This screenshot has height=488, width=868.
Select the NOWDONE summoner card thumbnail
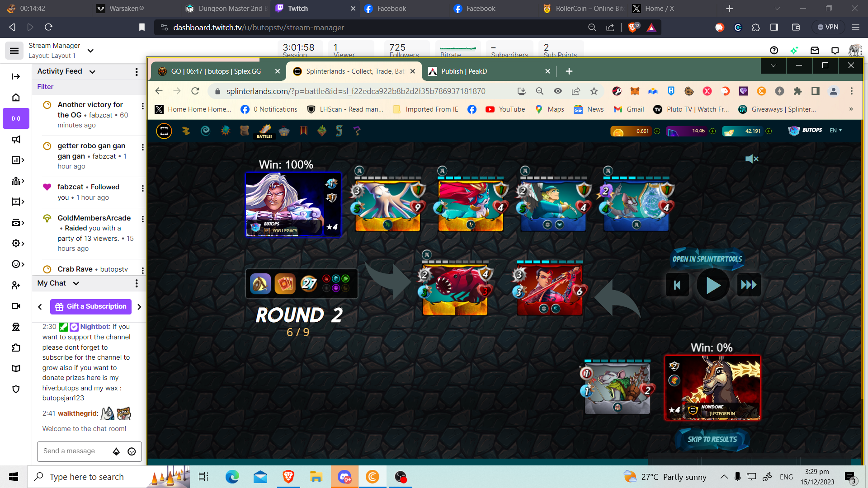coord(712,388)
